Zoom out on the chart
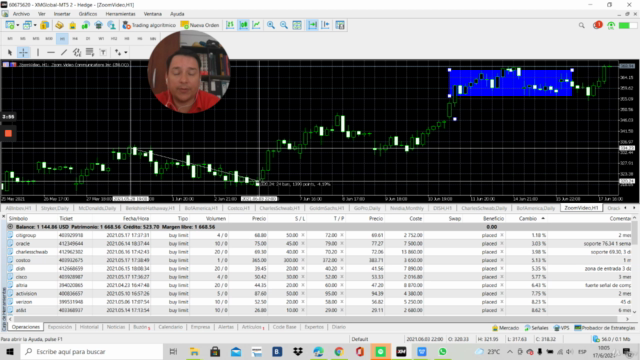The height and width of the screenshot is (360, 640). (x=284, y=25)
